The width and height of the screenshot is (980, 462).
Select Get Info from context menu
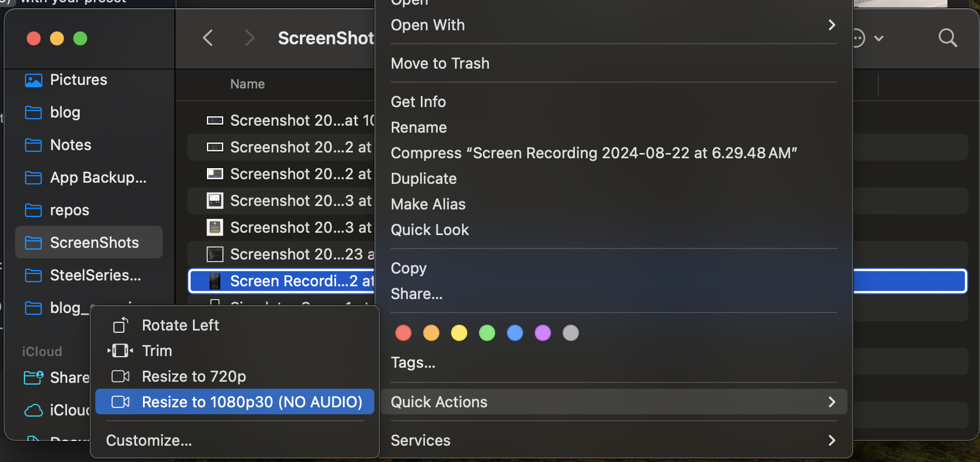coord(419,102)
